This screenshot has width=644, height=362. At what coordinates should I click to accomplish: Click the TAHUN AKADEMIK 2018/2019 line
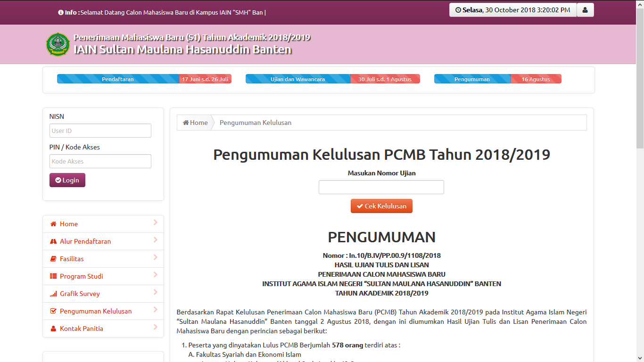pos(381,293)
